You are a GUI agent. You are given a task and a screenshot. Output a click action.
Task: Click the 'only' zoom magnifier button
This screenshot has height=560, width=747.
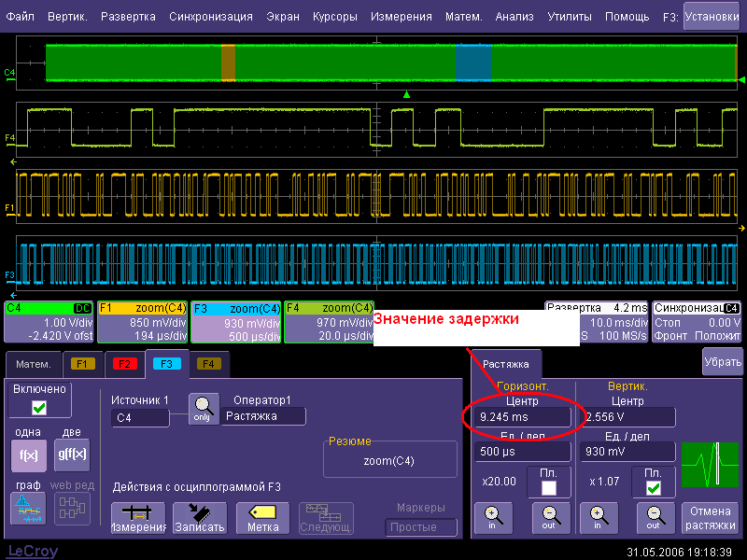tap(203, 407)
